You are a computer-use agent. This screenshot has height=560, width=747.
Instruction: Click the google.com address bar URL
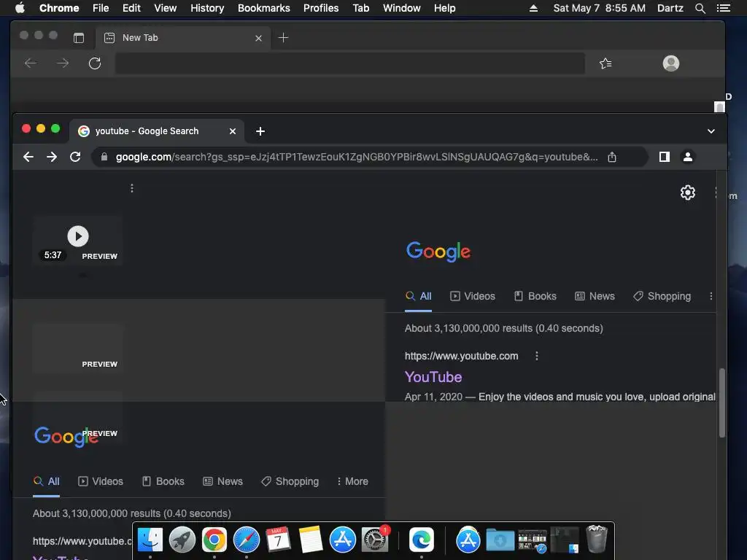[x=356, y=157]
